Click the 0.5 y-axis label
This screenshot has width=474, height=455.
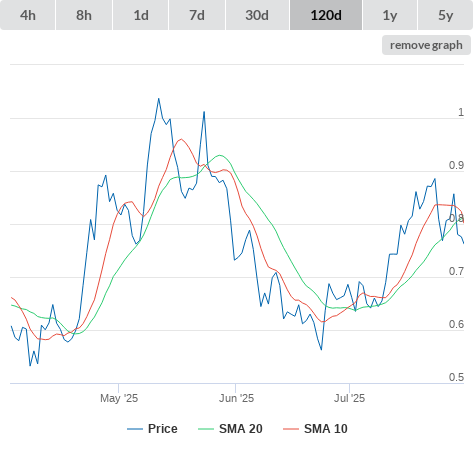pos(456,377)
